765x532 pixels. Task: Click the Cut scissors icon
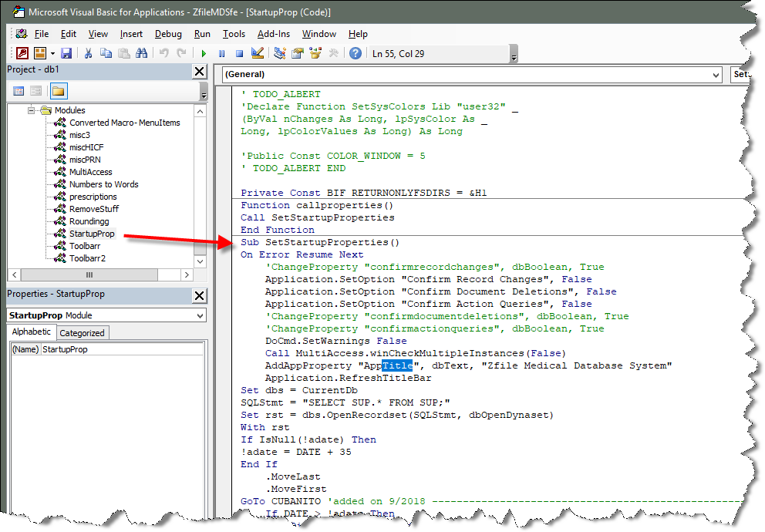pos(88,53)
